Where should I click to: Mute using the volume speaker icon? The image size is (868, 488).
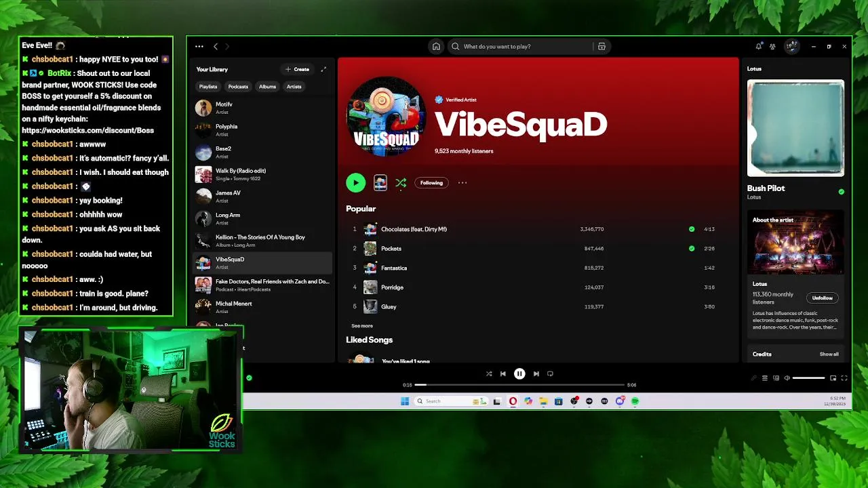(x=787, y=378)
